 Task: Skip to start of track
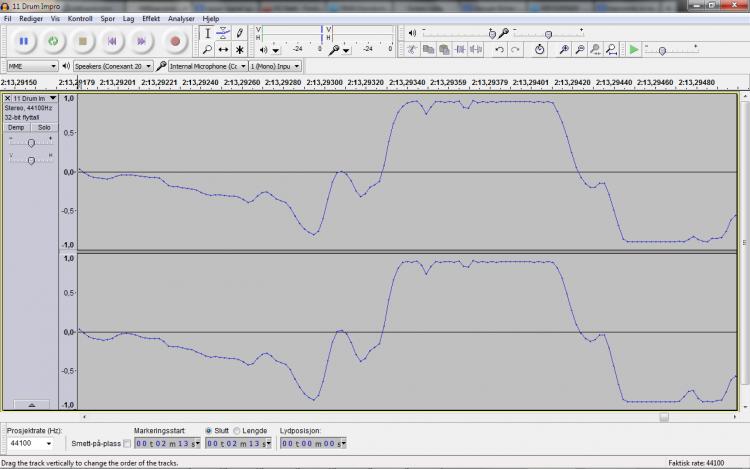click(x=112, y=42)
